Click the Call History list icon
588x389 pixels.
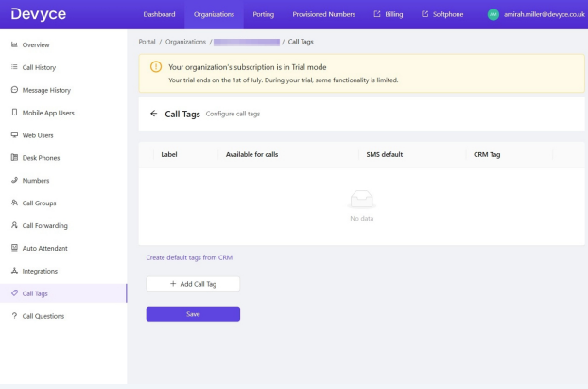(14, 67)
